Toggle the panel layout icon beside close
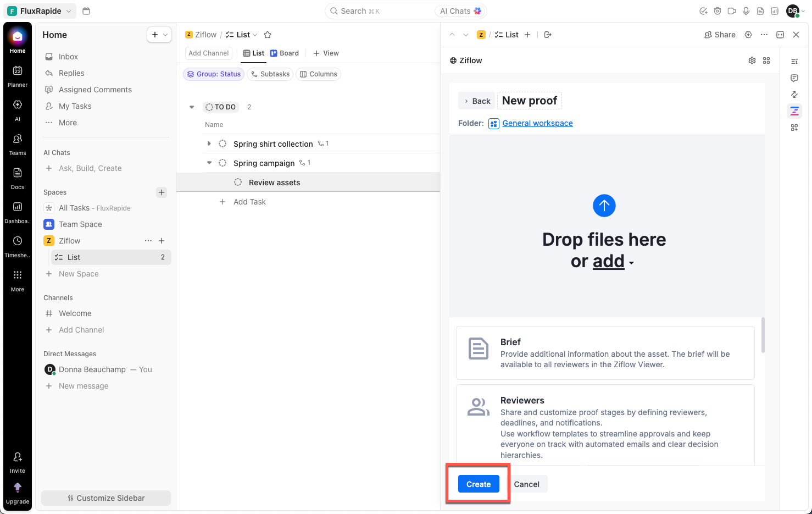Viewport: 812px width, 514px height. click(780, 35)
